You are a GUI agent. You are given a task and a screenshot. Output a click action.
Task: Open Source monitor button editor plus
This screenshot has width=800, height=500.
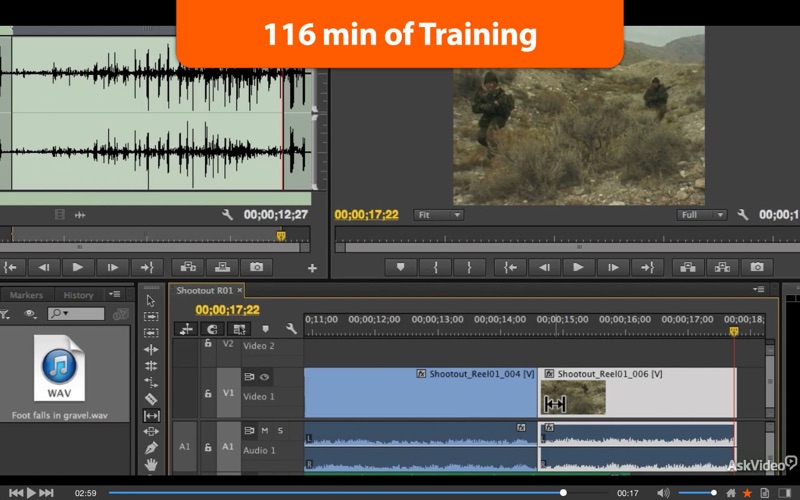point(312,268)
